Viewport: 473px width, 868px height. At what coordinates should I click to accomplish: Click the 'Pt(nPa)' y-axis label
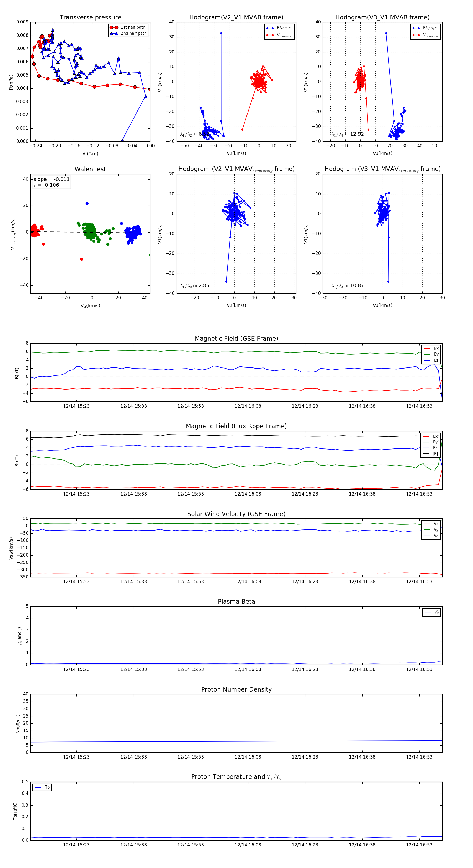click(x=11, y=82)
